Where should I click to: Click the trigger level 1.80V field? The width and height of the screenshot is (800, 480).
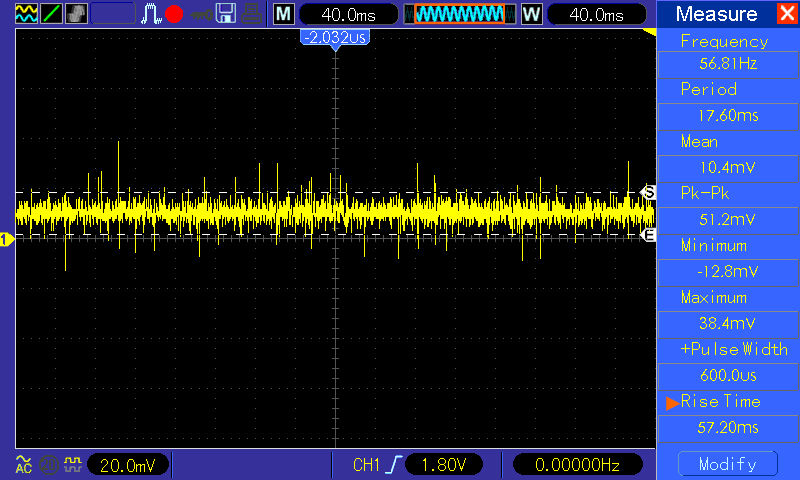coord(445,464)
